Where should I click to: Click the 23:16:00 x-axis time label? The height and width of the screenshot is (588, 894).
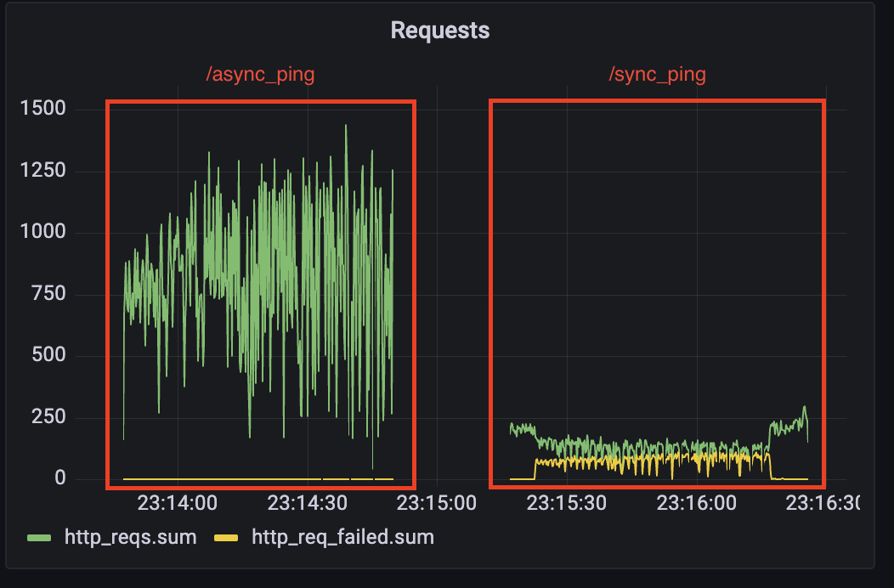click(x=696, y=503)
